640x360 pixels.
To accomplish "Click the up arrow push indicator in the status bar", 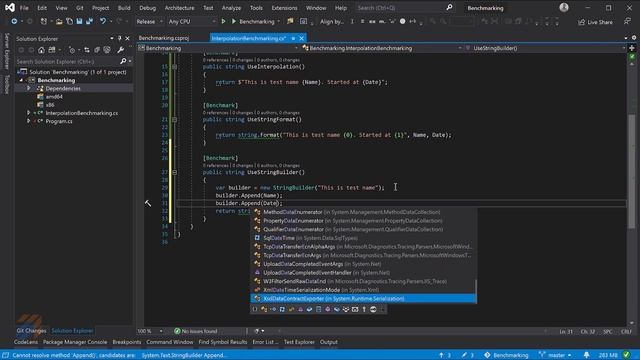I will (445, 355).
